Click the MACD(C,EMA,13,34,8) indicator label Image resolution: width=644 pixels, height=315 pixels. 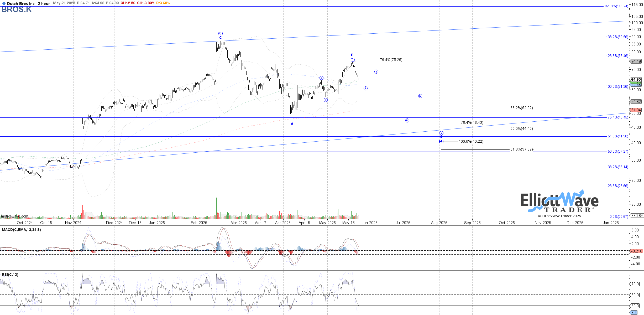pyautogui.click(x=21, y=230)
